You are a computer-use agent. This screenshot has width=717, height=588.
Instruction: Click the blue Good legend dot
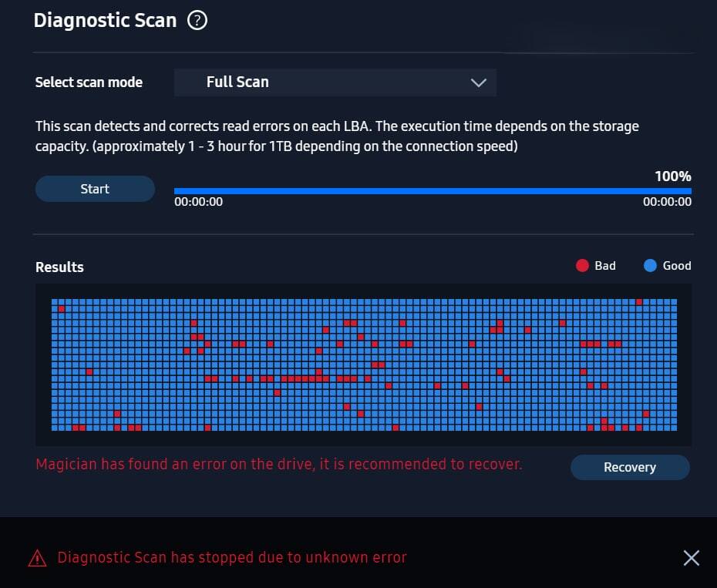pos(650,266)
